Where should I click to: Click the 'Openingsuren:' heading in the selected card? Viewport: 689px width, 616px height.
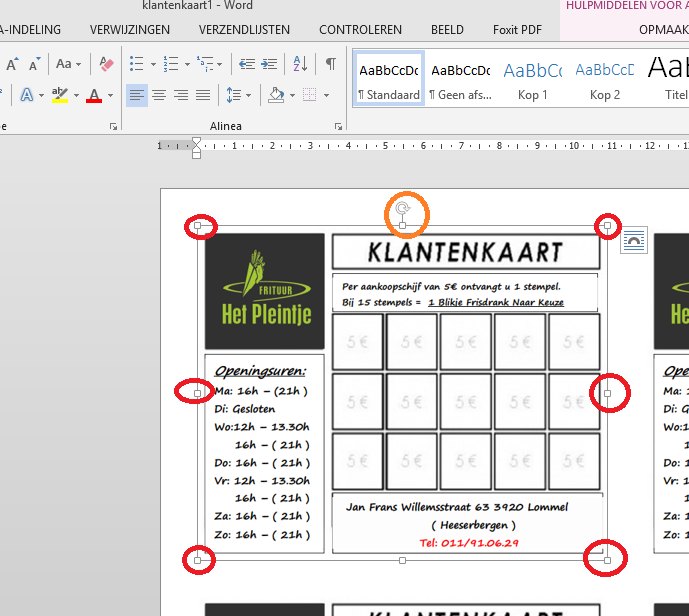(x=260, y=371)
